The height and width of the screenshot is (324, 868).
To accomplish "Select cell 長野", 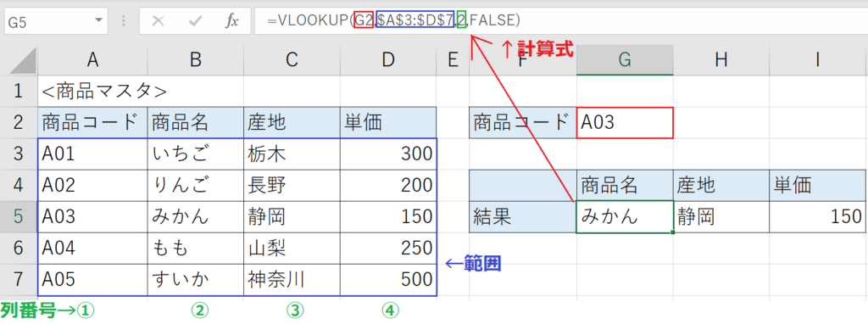I will [292, 186].
